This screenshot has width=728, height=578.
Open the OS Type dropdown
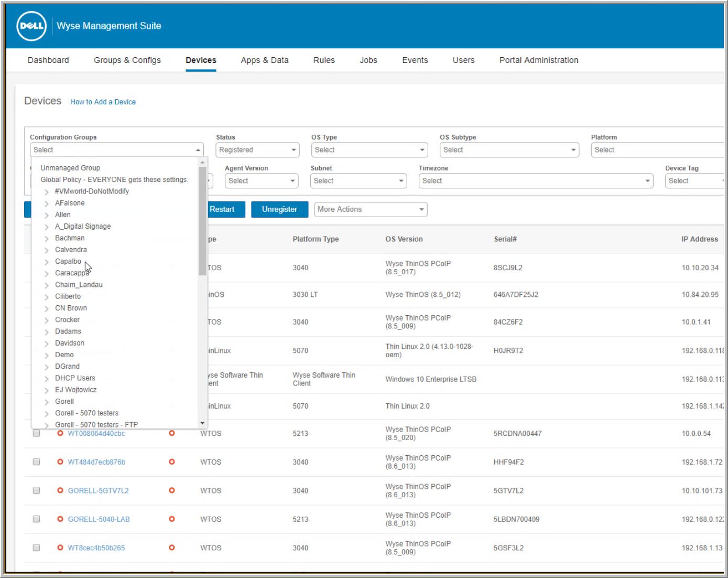pos(370,150)
